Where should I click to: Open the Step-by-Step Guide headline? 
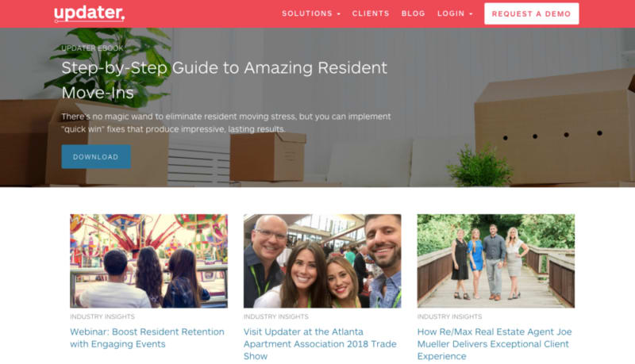[225, 80]
